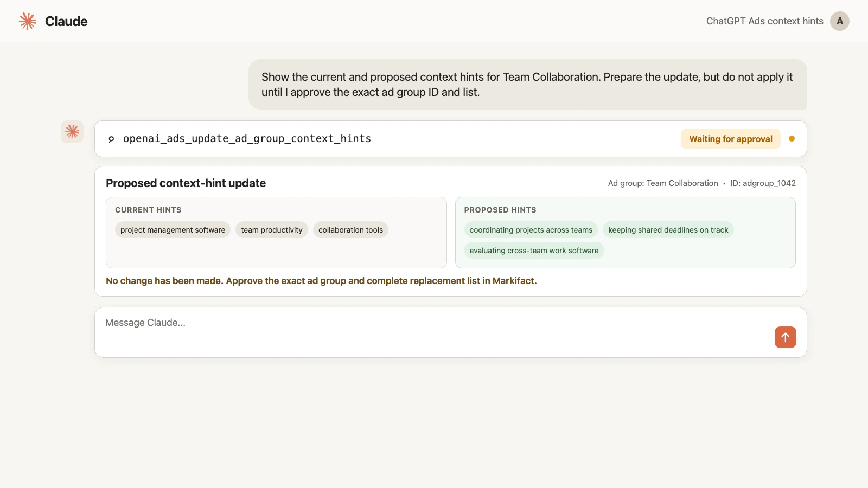Click the "Proposed context-hint update" heading
The height and width of the screenshot is (488, 868).
[x=186, y=183]
